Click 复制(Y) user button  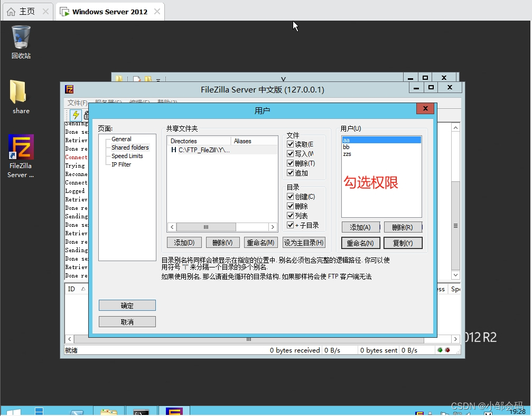click(x=403, y=243)
